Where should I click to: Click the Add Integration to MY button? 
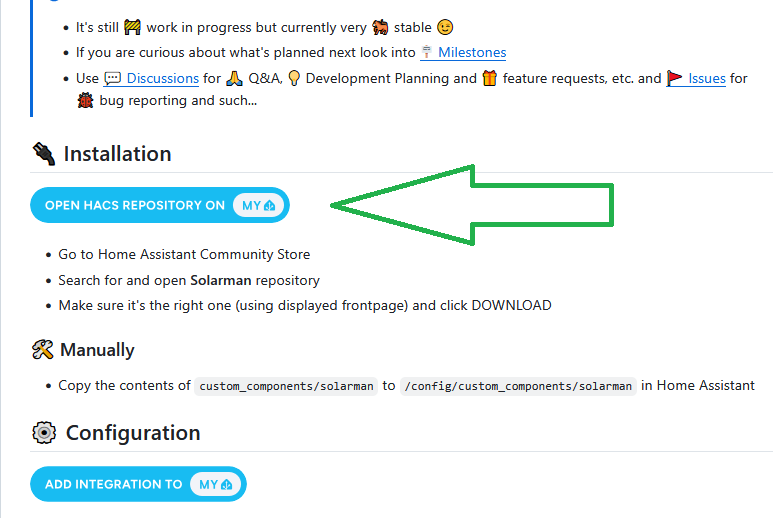pos(138,484)
